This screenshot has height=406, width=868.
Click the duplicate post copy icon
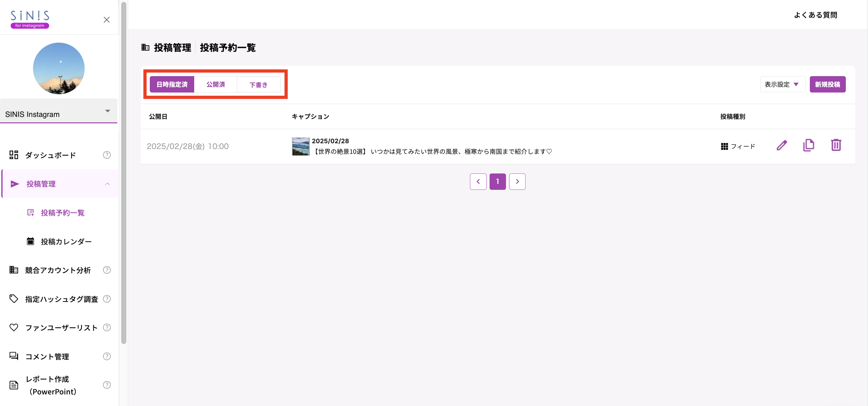808,146
